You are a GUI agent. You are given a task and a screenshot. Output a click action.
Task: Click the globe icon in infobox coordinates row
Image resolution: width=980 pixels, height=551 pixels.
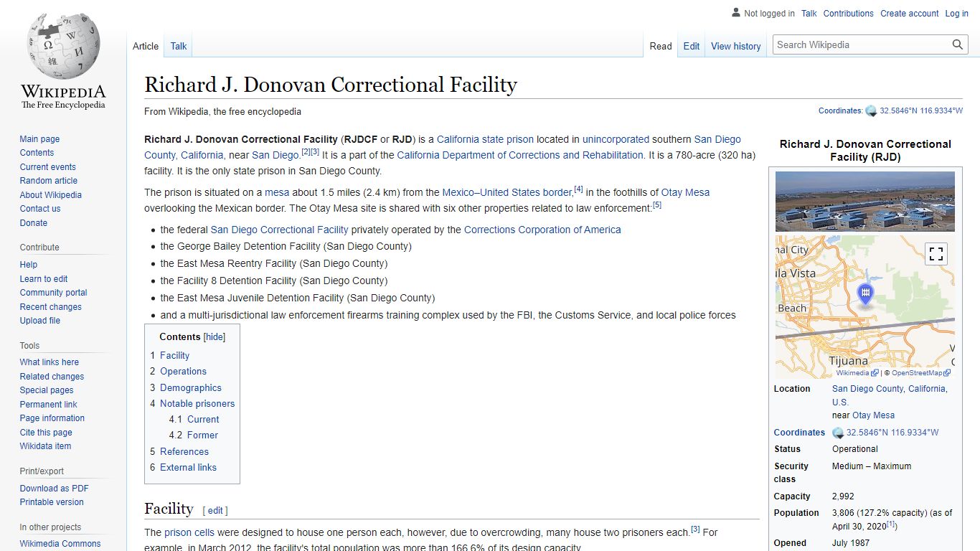pos(838,433)
